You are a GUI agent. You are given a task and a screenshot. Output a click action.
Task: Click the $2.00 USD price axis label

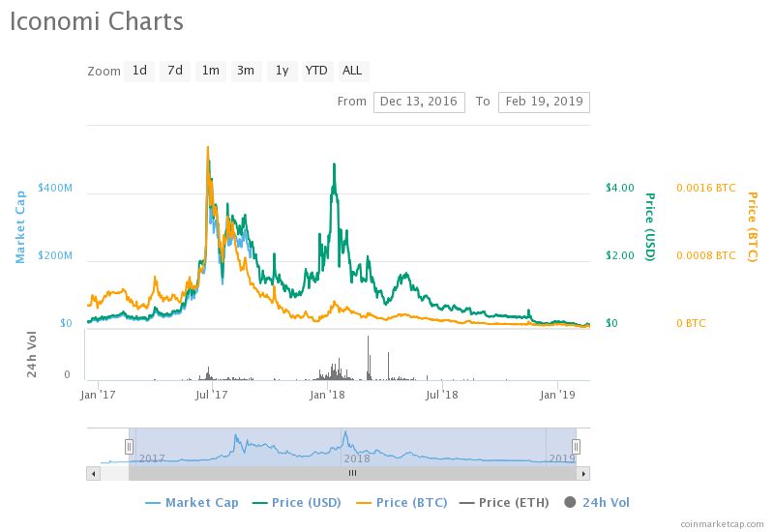point(620,255)
